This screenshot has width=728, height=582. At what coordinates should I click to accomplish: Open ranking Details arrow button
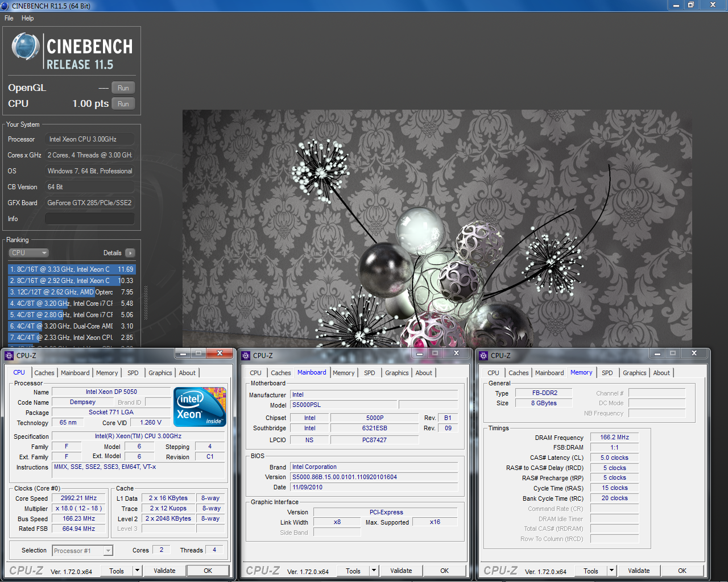click(130, 253)
